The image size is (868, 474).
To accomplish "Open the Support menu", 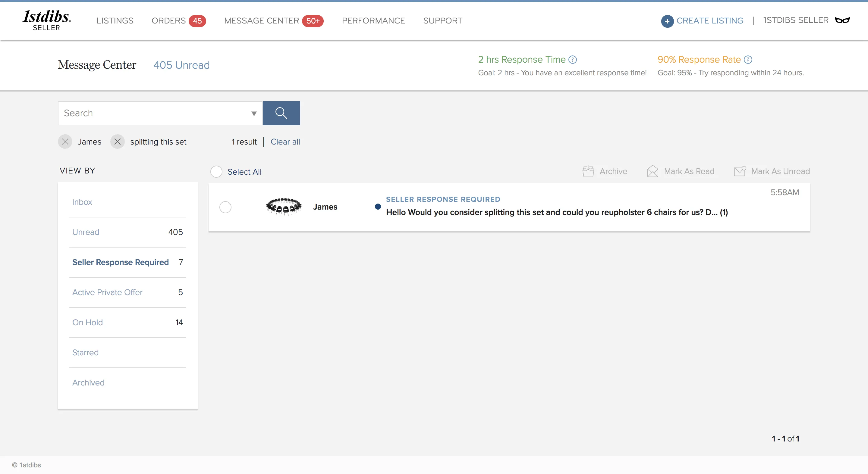I will 443,21.
